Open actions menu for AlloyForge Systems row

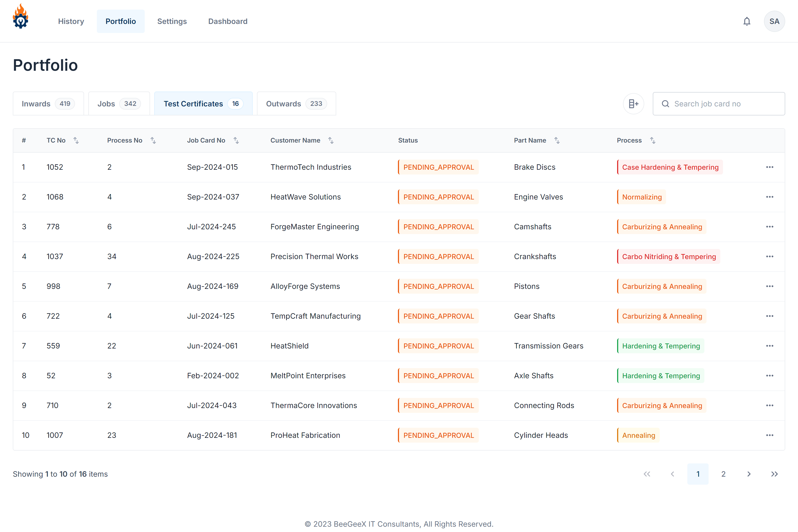pyautogui.click(x=770, y=286)
